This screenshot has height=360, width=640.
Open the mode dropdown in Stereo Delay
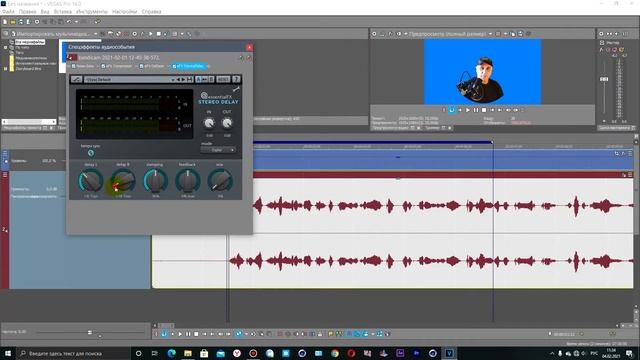218,150
